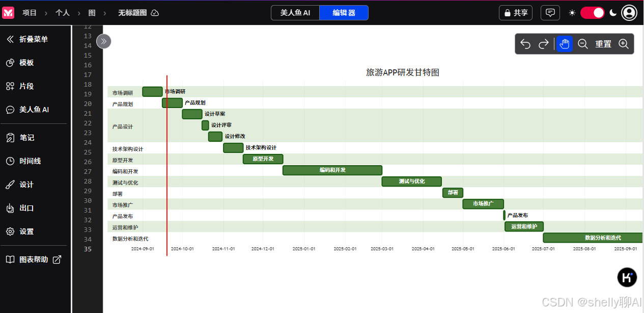This screenshot has height=313, width=644.
Task: Zoom out the diagram
Action: tap(583, 44)
